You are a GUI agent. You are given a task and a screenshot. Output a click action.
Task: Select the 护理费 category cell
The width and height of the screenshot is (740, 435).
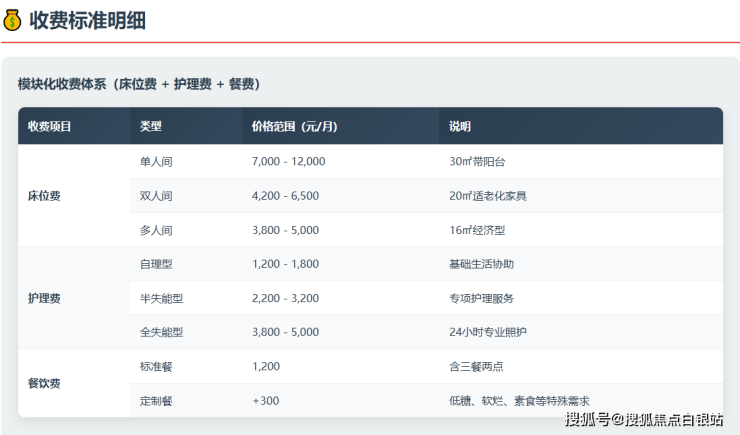[44, 298]
